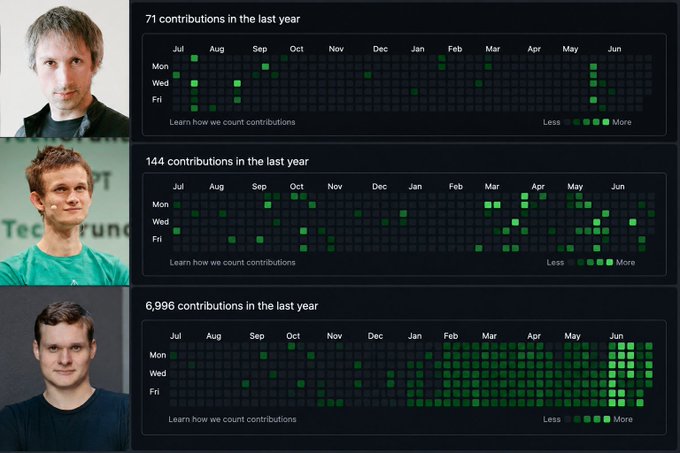This screenshot has height=453, width=680.
Task: Click the 'Fri' row label in 71-contributions graph
Action: (x=157, y=100)
